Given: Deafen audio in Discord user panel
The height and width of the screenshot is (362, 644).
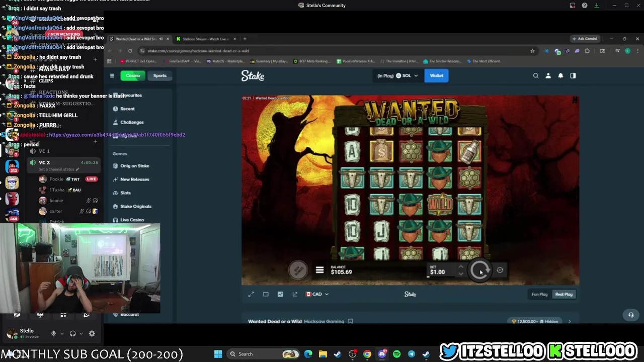Looking at the screenshot, I should point(72,333).
